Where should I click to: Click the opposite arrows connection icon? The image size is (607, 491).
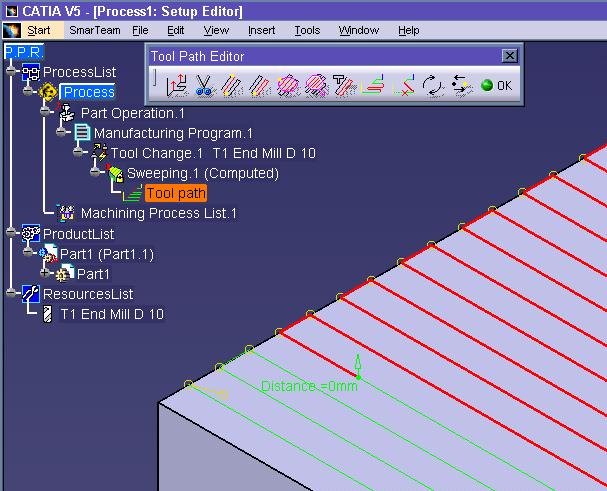pos(461,85)
